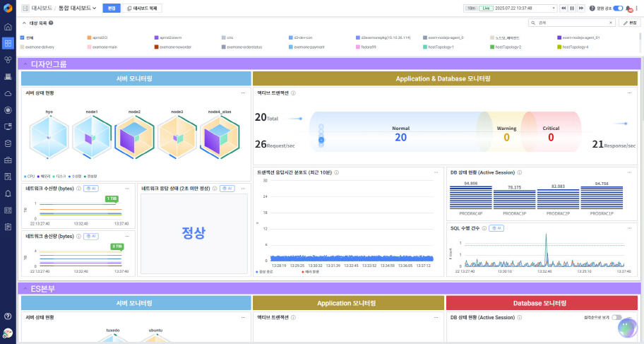Open the more menu of 네트워크 응답 상태 panel

click(x=243, y=189)
